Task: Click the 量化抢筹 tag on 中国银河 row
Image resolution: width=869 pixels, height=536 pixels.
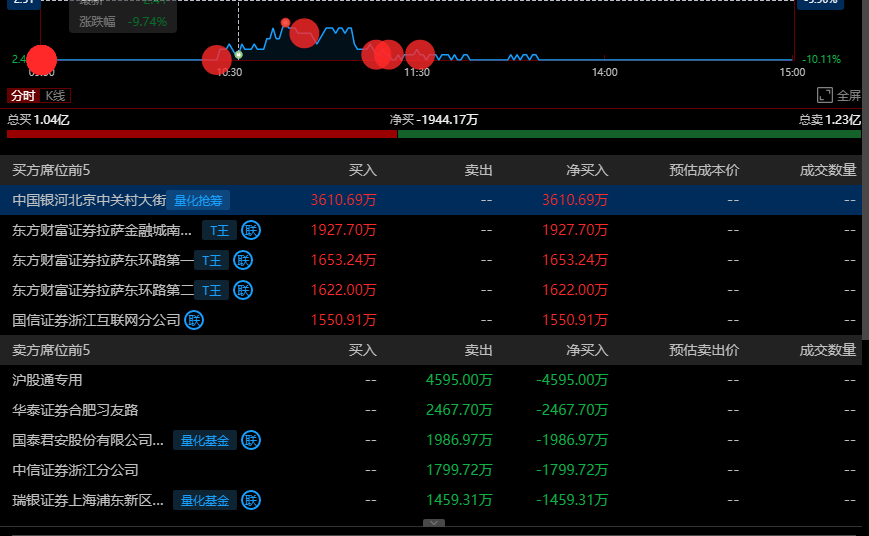Action: coord(198,200)
